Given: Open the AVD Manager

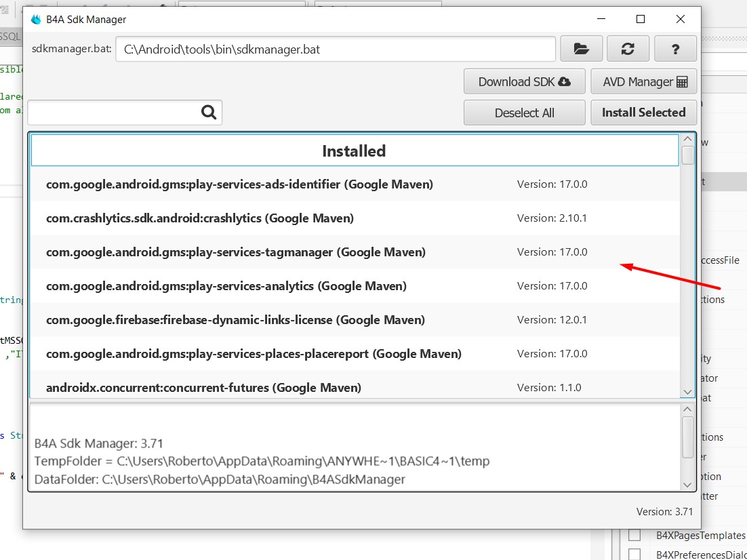Looking at the screenshot, I should click(643, 81).
